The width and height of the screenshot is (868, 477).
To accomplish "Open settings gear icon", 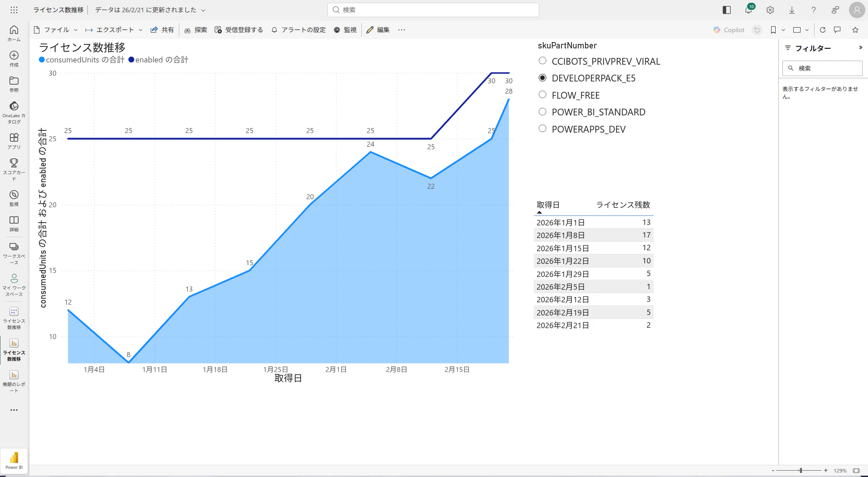I will pyautogui.click(x=770, y=10).
